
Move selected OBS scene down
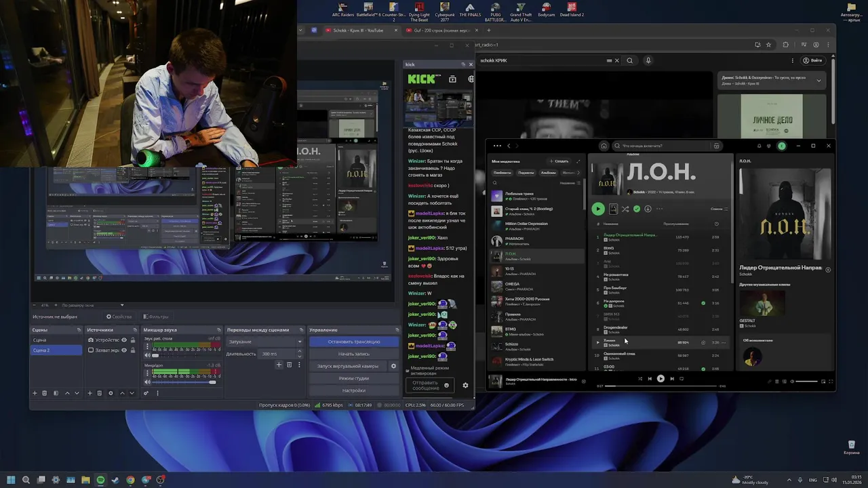(77, 393)
